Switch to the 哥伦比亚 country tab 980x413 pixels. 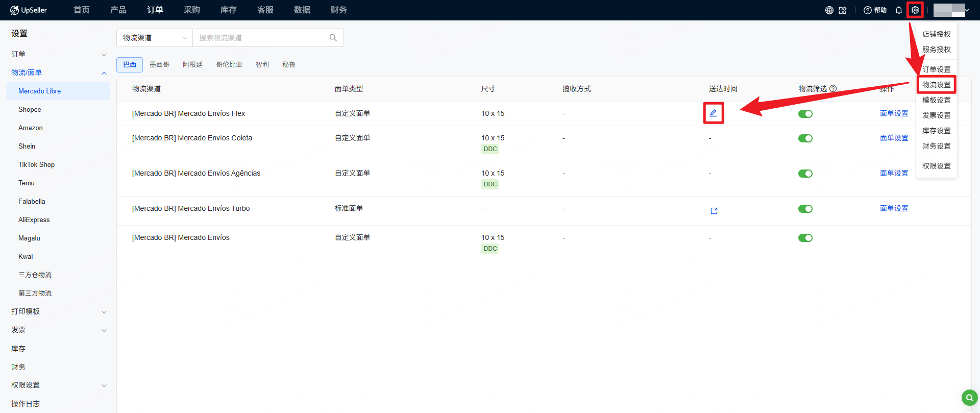pos(229,64)
